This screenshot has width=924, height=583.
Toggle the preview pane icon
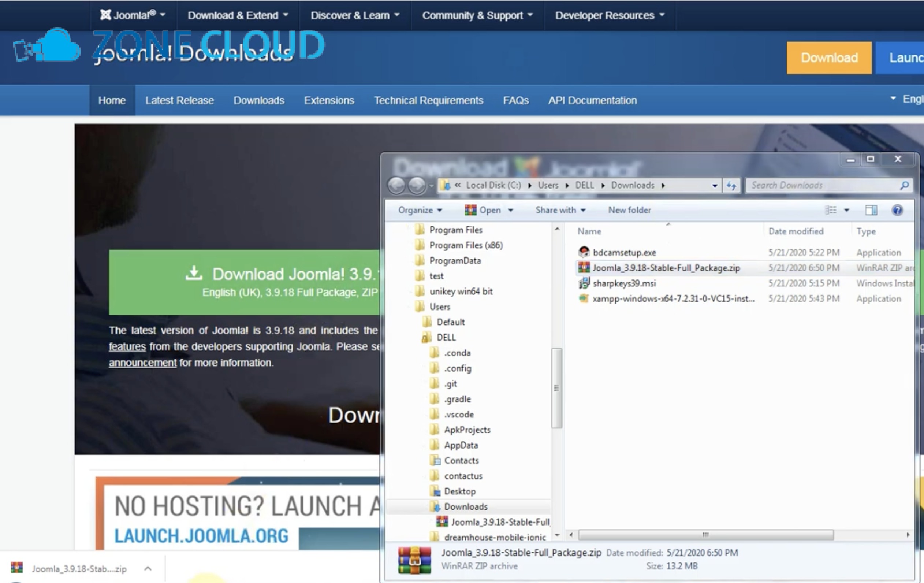click(871, 210)
